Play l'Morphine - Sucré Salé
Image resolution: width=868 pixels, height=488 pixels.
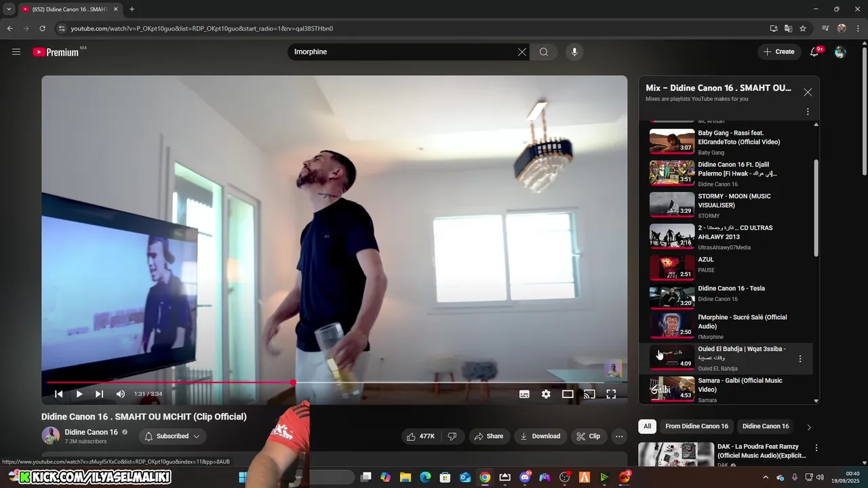click(x=726, y=327)
